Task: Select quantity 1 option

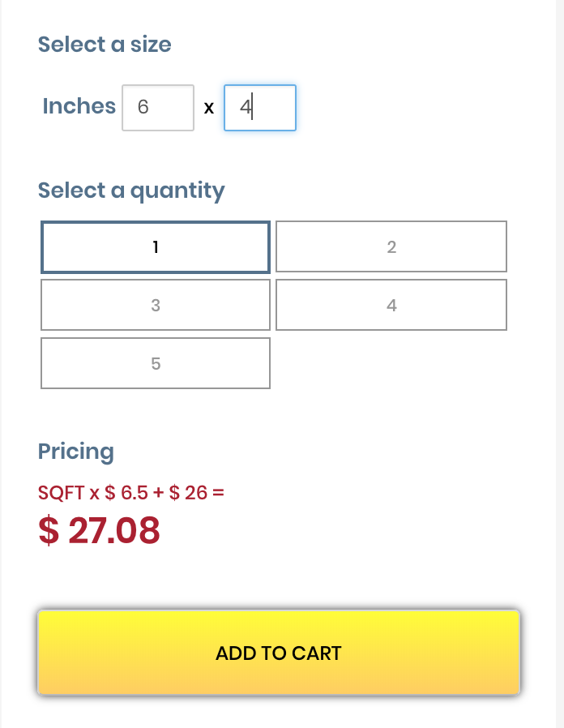Action: click(x=155, y=247)
